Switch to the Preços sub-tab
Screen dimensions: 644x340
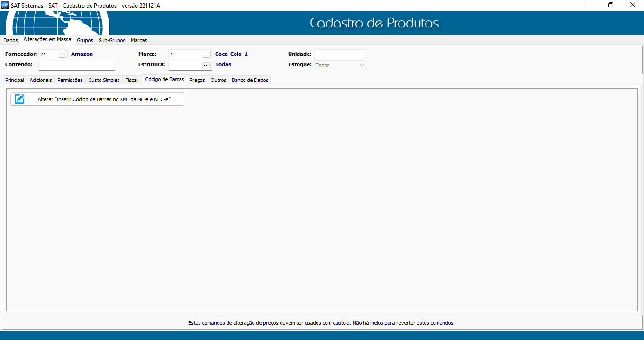click(197, 80)
